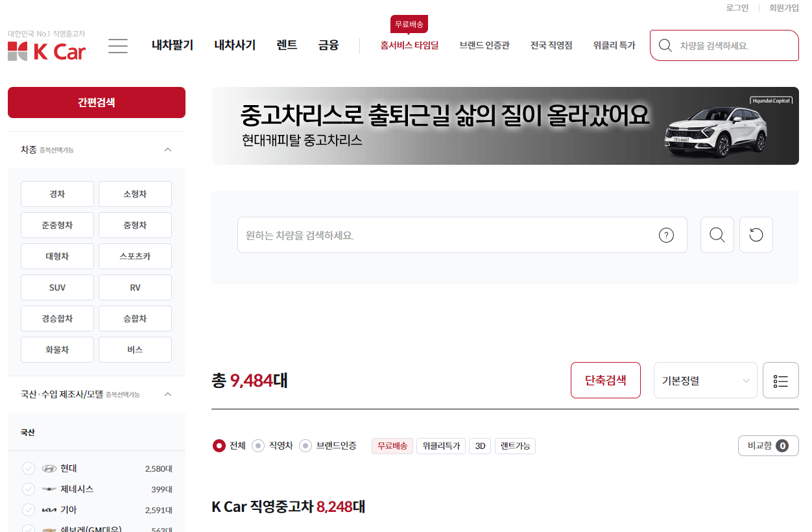Select 화물차 car type
The image size is (812, 532).
[57, 350]
